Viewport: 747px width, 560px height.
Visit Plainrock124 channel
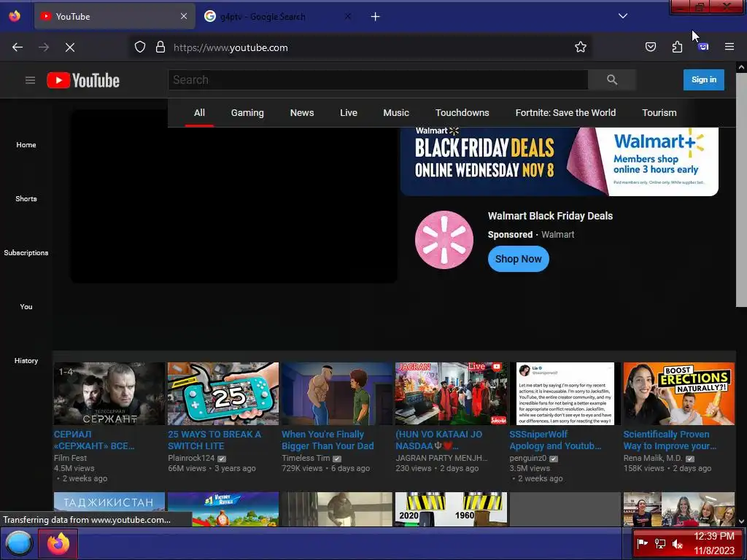(191, 458)
